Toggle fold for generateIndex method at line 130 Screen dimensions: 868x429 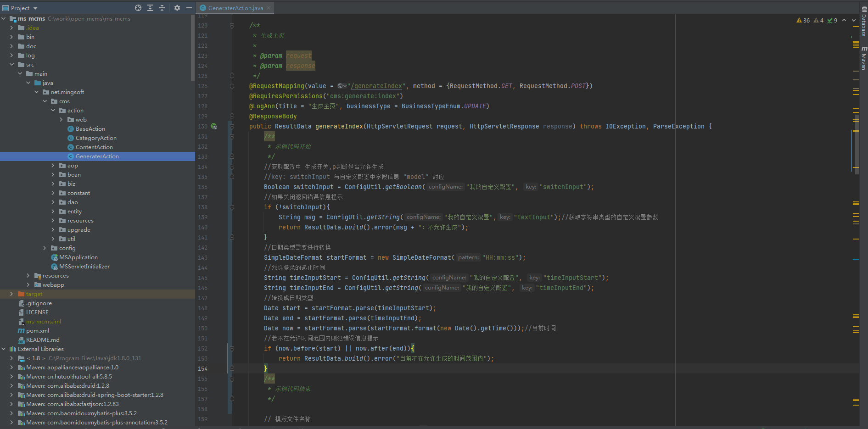coord(232,126)
